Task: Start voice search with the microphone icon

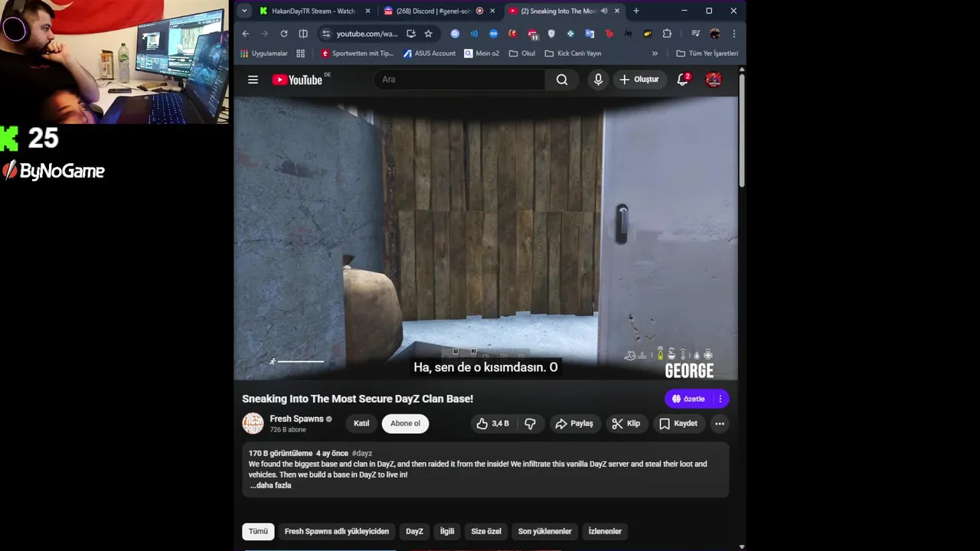Action: (598, 80)
